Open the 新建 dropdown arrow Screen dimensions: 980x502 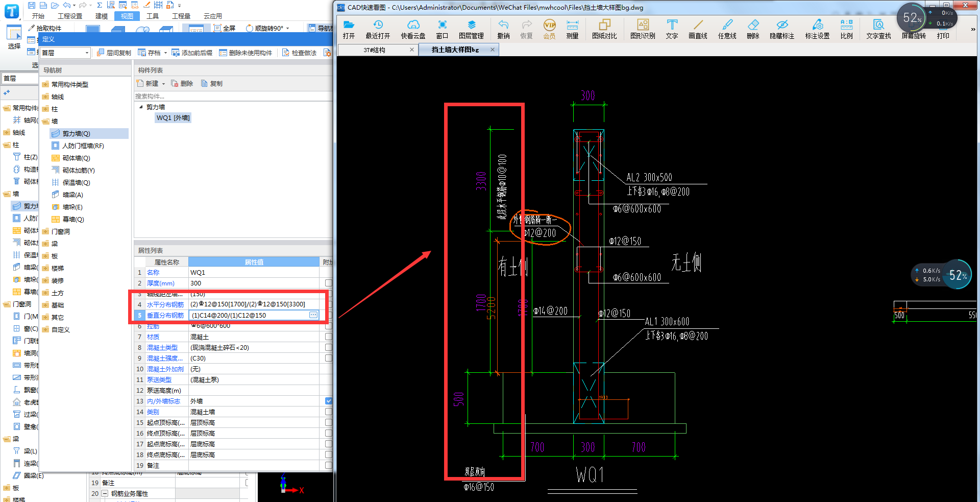click(163, 84)
